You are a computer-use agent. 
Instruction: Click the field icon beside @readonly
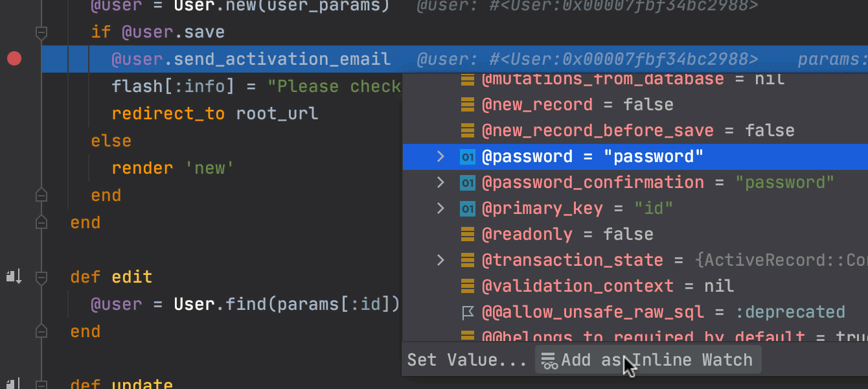pyautogui.click(x=468, y=235)
